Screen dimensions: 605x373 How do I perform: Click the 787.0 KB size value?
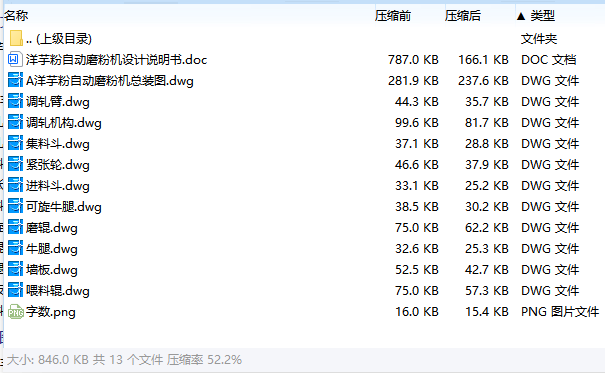pos(413,60)
